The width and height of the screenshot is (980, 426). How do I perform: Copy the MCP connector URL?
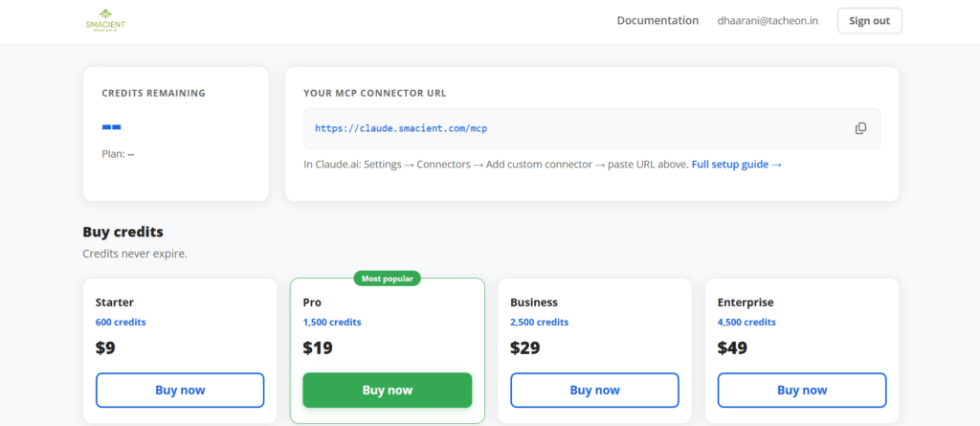[860, 128]
